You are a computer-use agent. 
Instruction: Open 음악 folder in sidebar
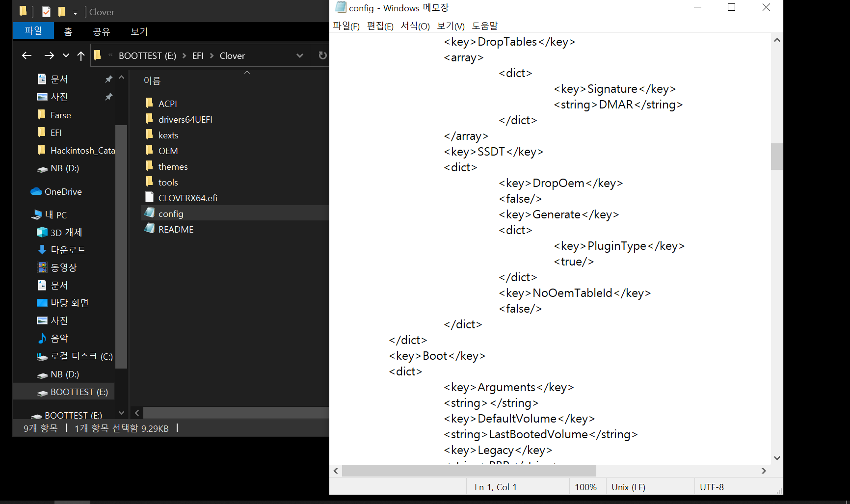tap(59, 338)
